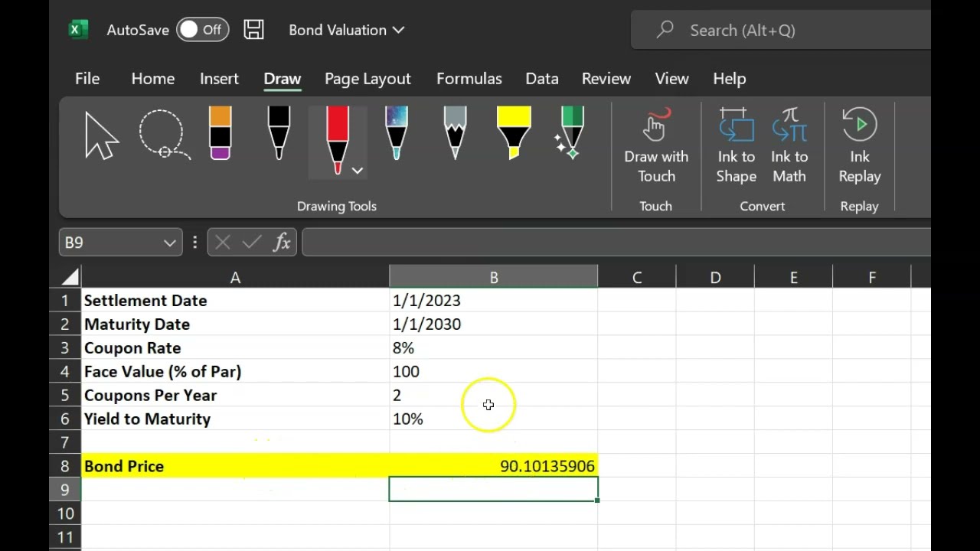Toggle AutoSave switch on

tap(203, 30)
